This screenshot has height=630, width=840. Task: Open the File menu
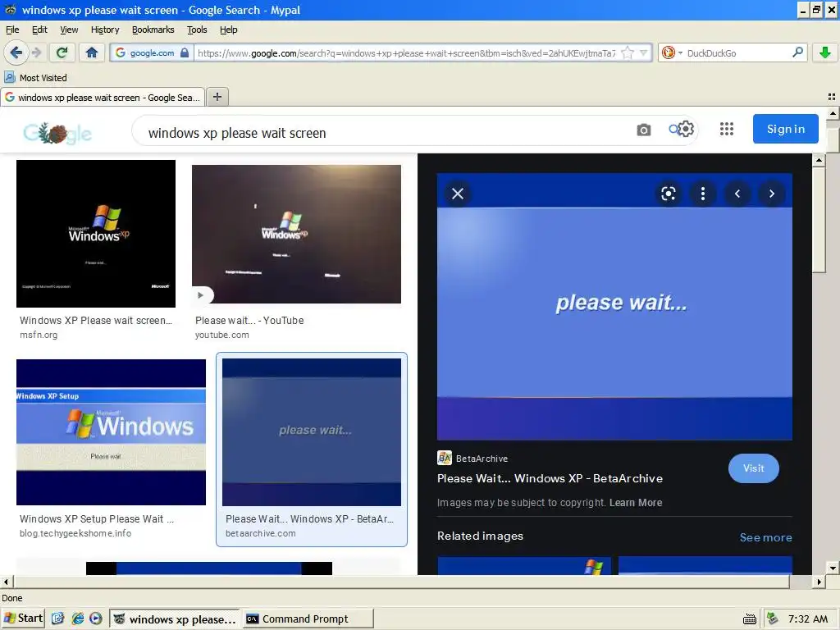(12, 30)
